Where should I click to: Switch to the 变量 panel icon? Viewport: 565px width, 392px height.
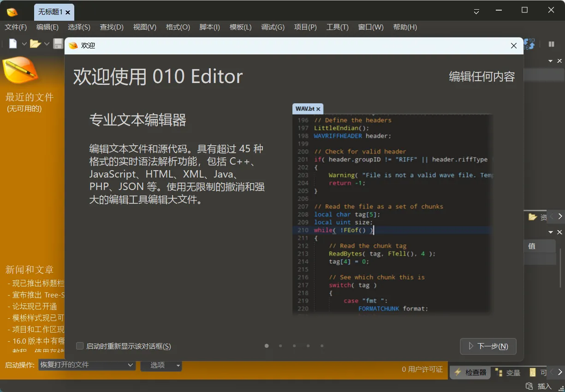[x=500, y=372]
